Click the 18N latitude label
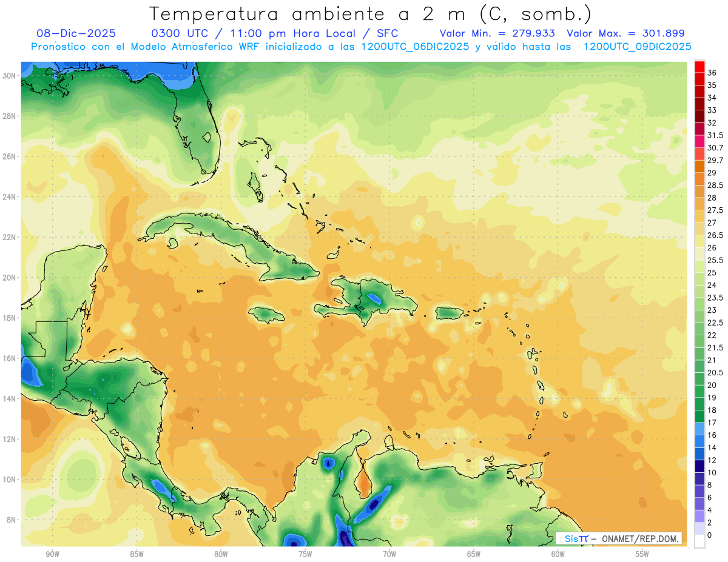728x562 pixels. (x=9, y=318)
